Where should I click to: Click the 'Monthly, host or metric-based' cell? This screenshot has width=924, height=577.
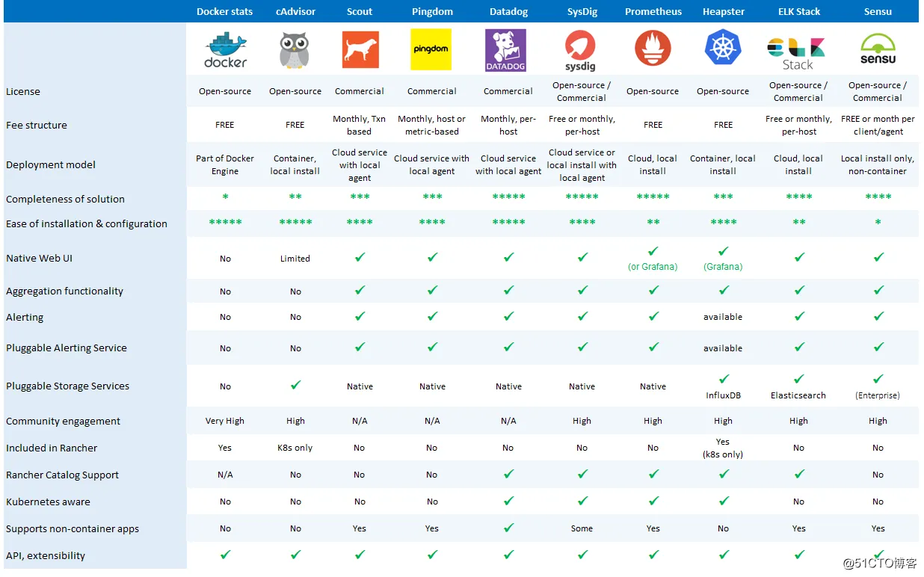(x=432, y=125)
